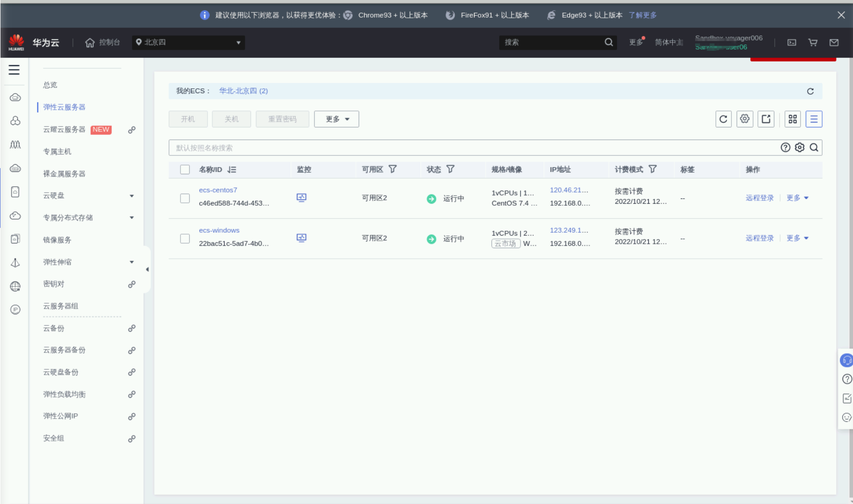Open 专属主机 in the sidebar

coord(57,152)
